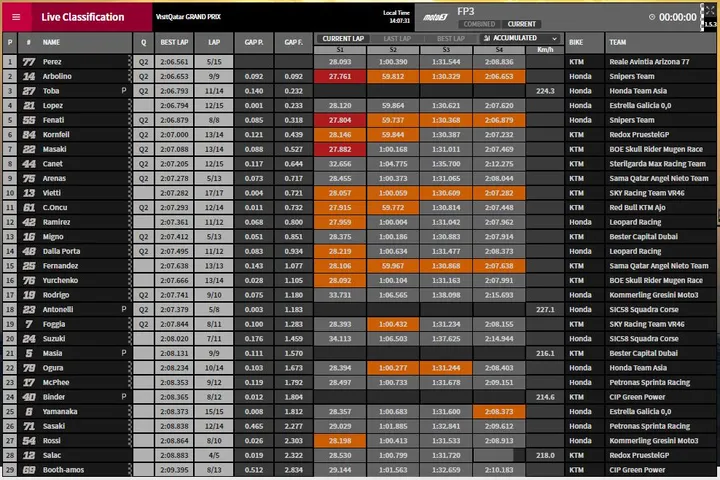720x480 pixels.
Task: Click the pit P indicator on Binder row
Action: [x=124, y=396]
